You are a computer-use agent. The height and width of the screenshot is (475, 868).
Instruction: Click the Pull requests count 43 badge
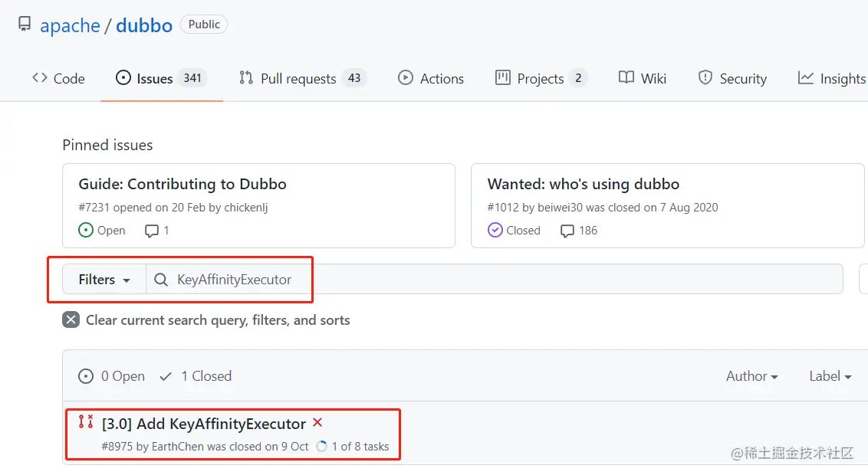click(354, 78)
